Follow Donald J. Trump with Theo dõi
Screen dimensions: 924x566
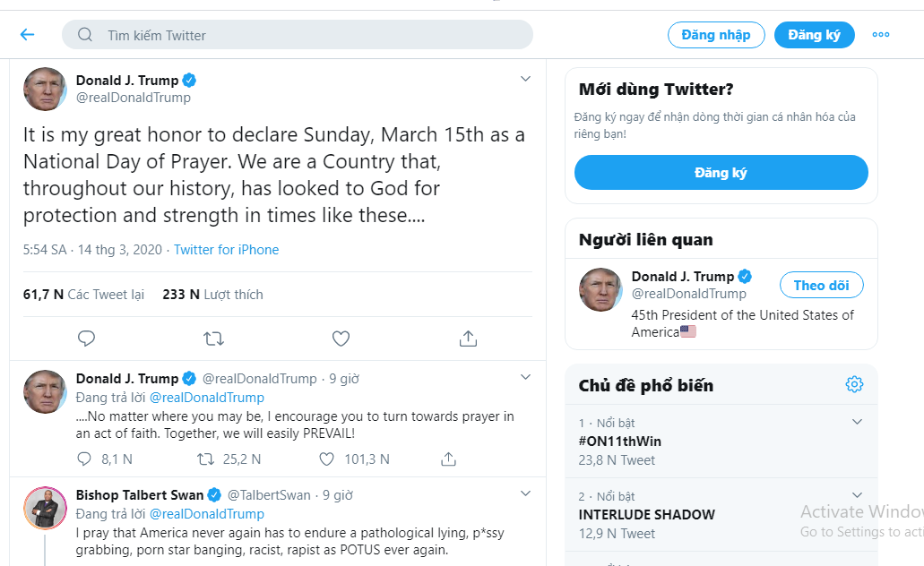821,285
